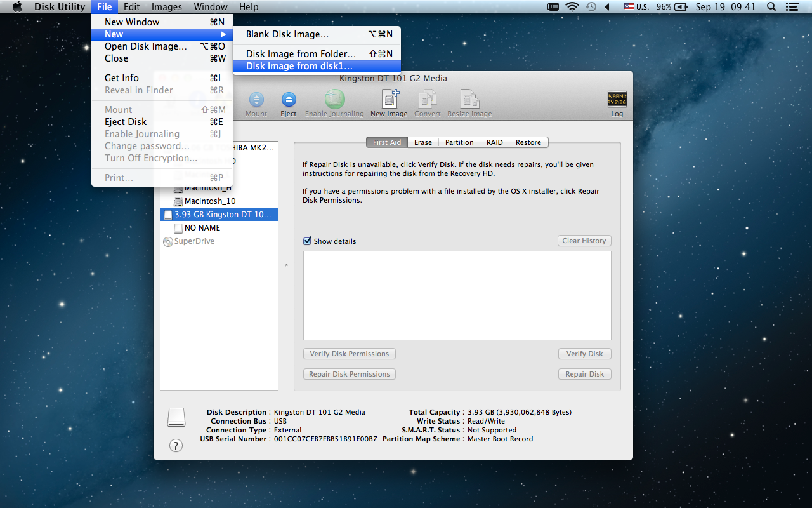Open the Window menu
The width and height of the screenshot is (812, 508).
[x=211, y=7]
